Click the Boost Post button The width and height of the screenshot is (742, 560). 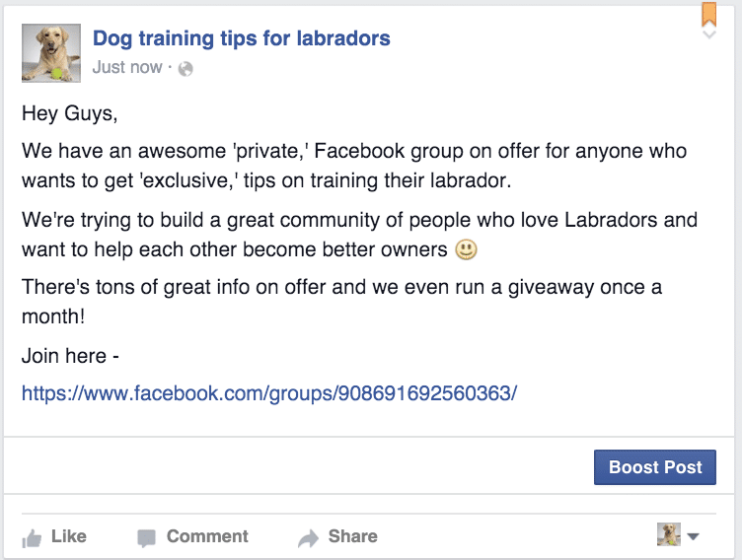(655, 467)
